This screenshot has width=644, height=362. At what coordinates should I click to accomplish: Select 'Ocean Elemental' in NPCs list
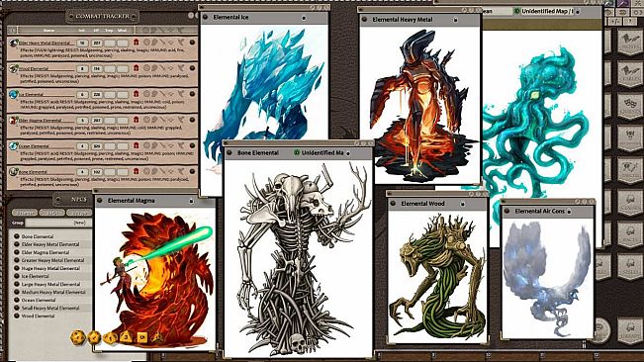click(39, 300)
